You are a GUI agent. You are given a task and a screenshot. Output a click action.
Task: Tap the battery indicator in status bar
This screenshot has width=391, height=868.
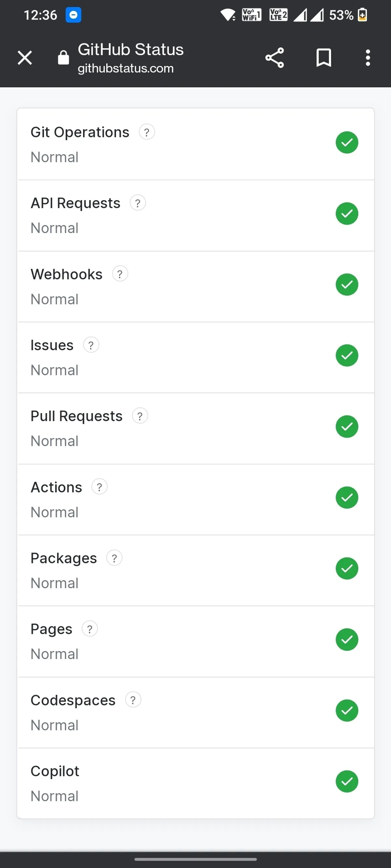point(362,15)
